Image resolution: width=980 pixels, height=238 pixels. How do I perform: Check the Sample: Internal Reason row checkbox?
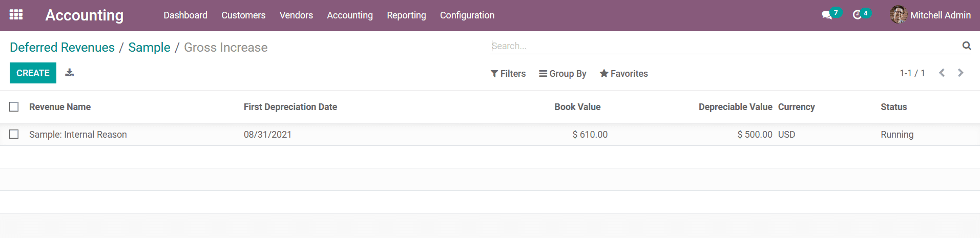click(14, 134)
